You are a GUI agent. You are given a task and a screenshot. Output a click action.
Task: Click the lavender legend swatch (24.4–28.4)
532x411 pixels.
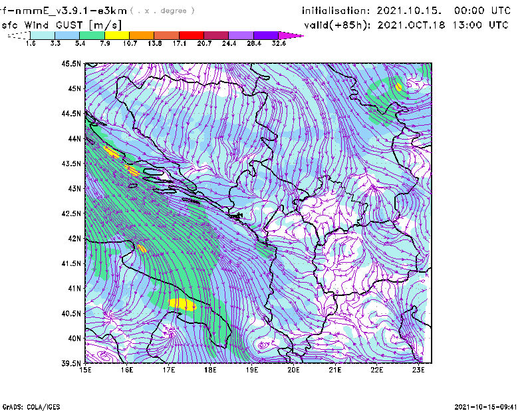(x=241, y=35)
